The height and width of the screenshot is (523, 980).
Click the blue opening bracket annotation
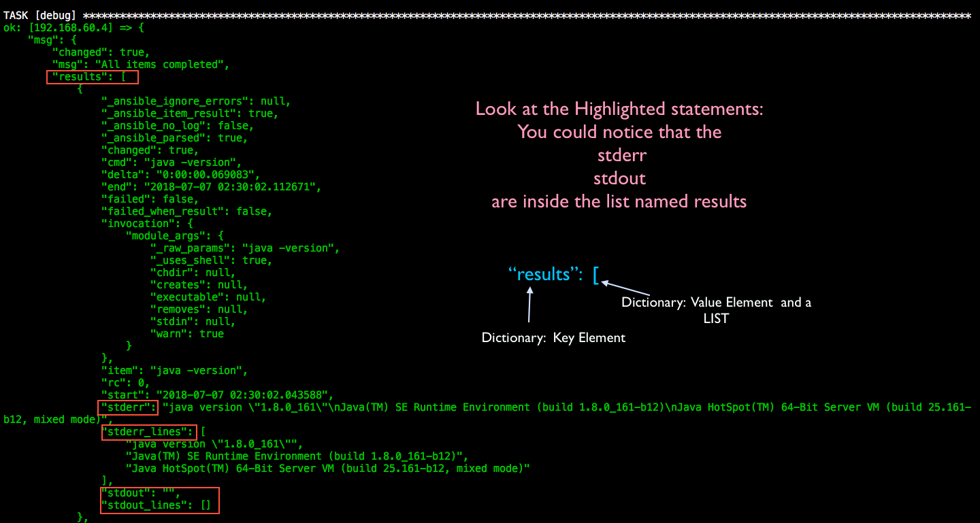click(594, 273)
